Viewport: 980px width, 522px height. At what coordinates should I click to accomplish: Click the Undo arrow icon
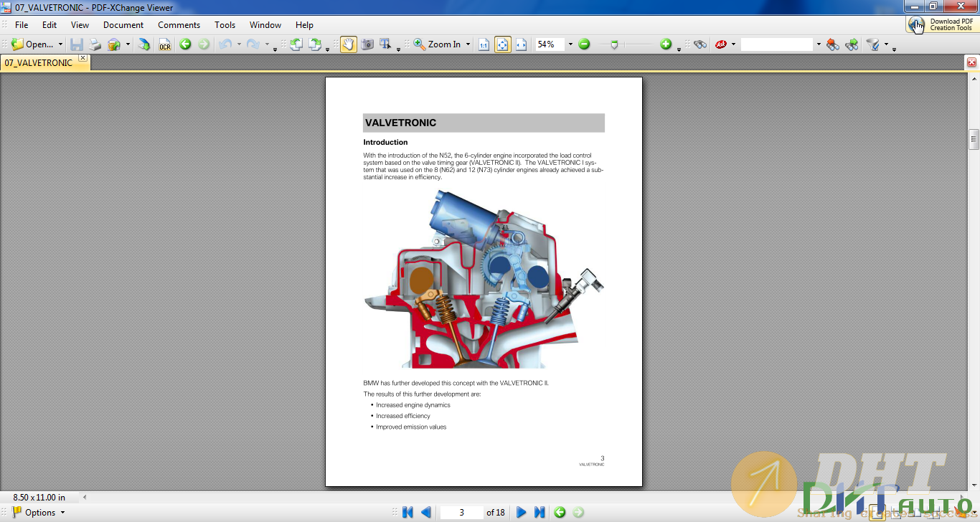coord(225,44)
